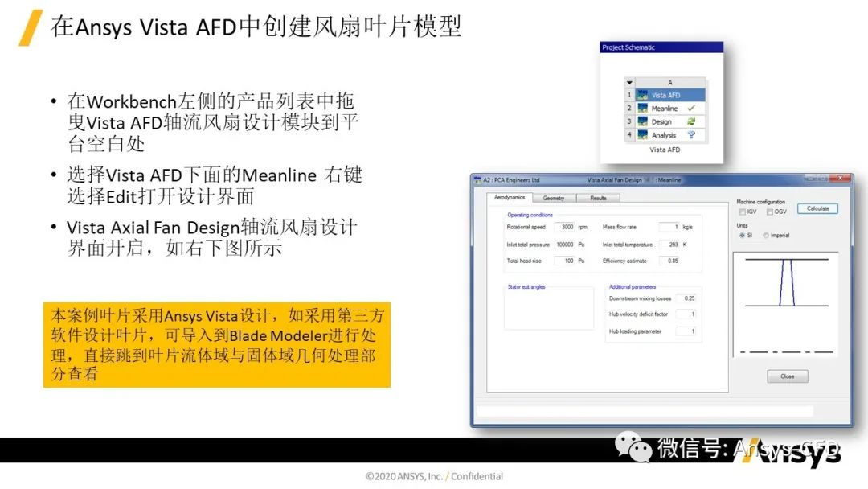Image resolution: width=868 pixels, height=489 pixels.
Task: Click the Vista AFD cell icon in row 1
Action: [643, 95]
